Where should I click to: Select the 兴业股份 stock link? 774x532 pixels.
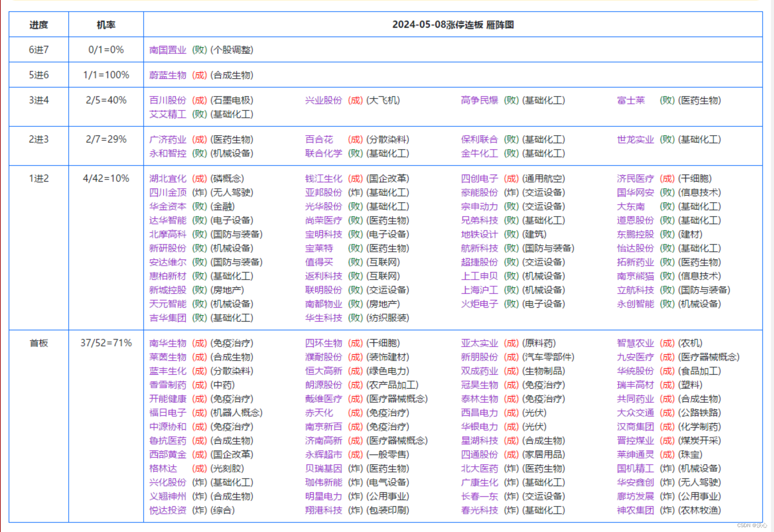coord(324,100)
